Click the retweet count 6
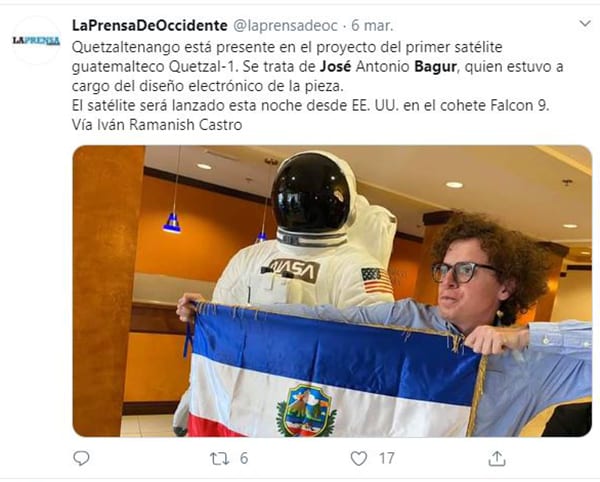 [244, 458]
